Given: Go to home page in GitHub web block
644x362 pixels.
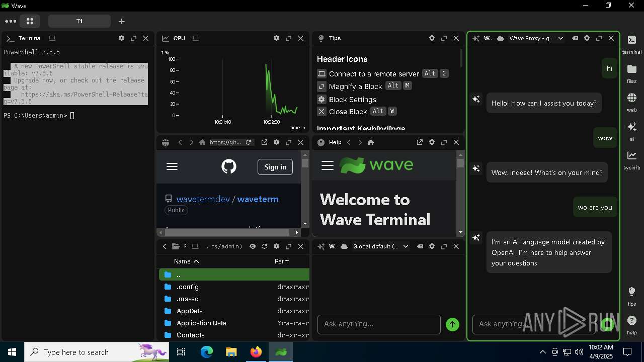Looking at the screenshot, I should [202, 142].
